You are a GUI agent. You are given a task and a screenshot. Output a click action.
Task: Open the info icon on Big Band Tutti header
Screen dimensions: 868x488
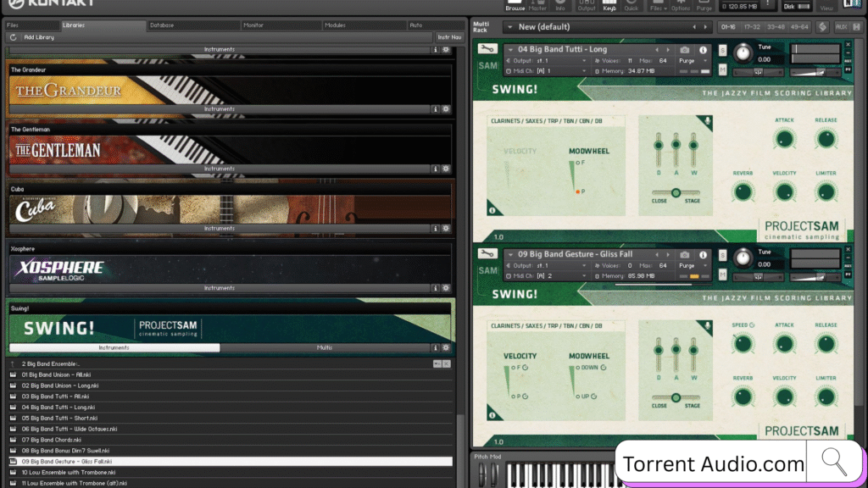point(703,50)
